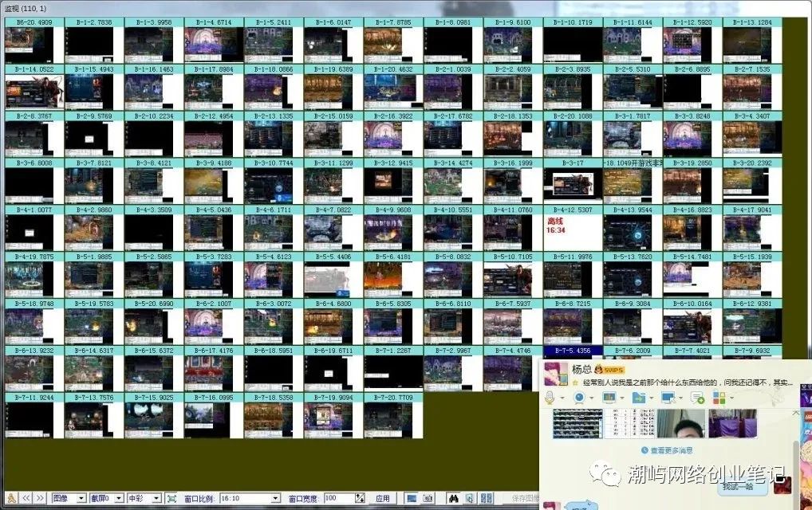Open the 中彩 color quality dropdown
The width and height of the screenshot is (812, 510).
[144, 498]
